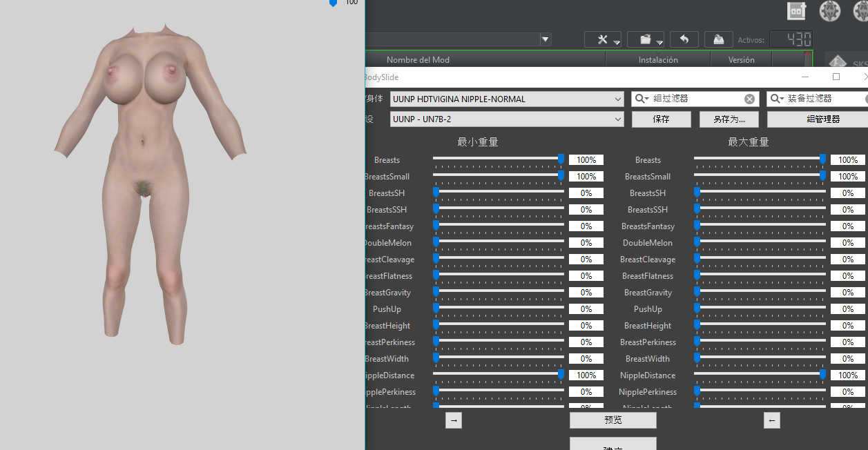The width and height of the screenshot is (868, 450).
Task: Click the 另存为... save-as button
Action: click(x=729, y=119)
